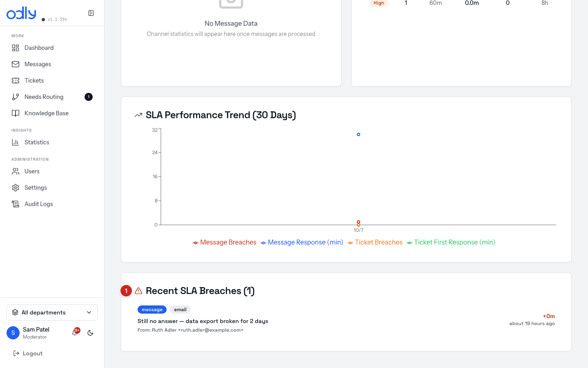Click the Sam Patel avatar
This screenshot has width=588, height=368.
pos(13,333)
